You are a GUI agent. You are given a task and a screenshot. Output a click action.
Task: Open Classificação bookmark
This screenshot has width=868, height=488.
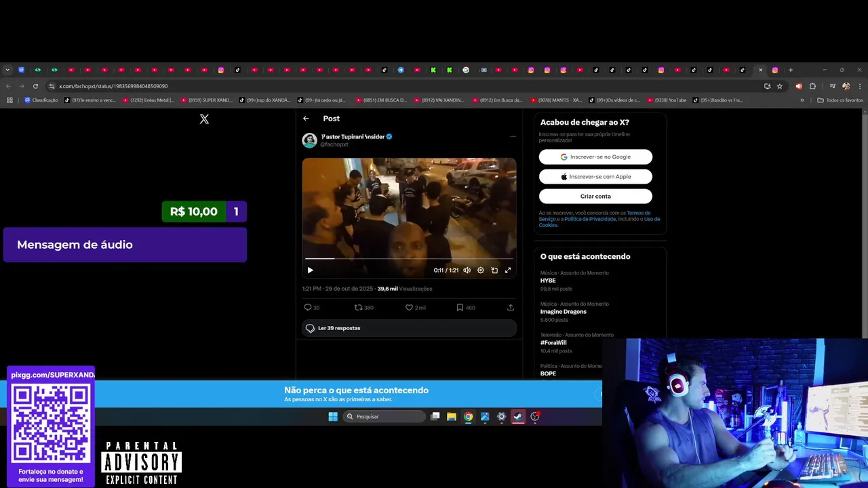pos(41,100)
